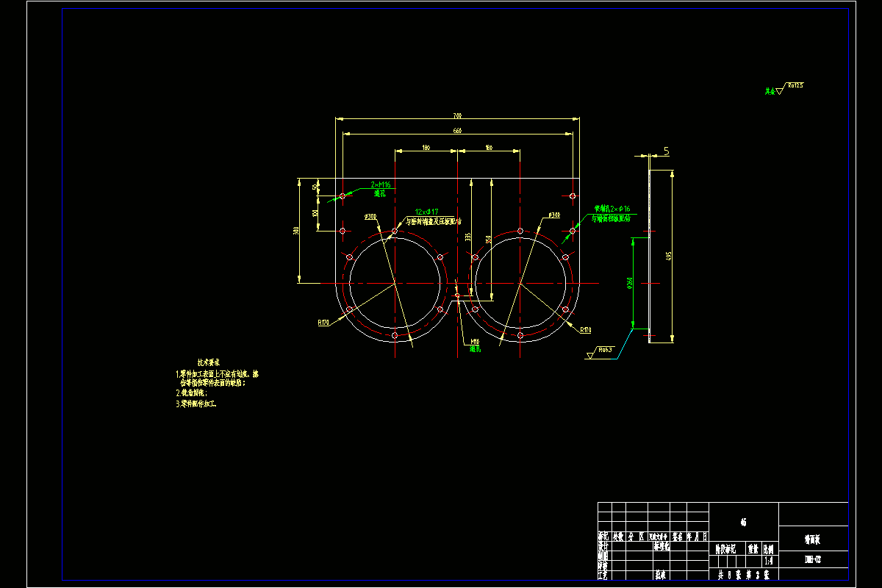The height and width of the screenshot is (588, 882).
Task: Click the 阶段标记 cell in title block
Action: pyautogui.click(x=727, y=548)
